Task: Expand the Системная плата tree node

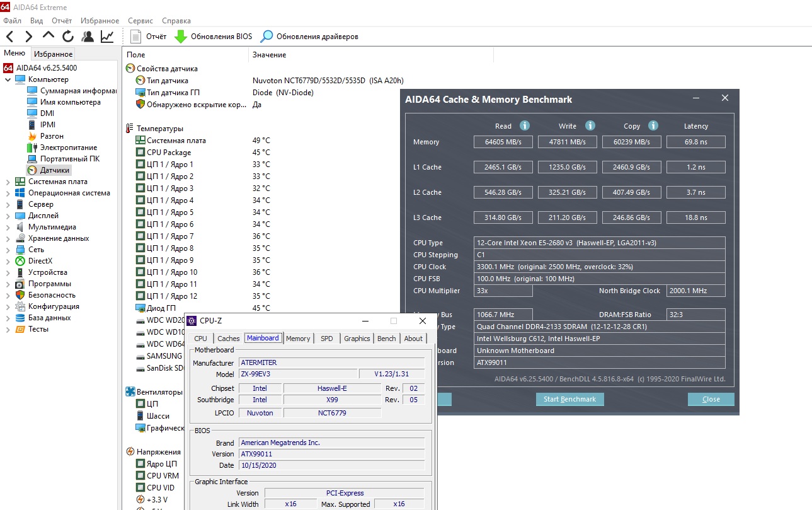Action: (8, 182)
